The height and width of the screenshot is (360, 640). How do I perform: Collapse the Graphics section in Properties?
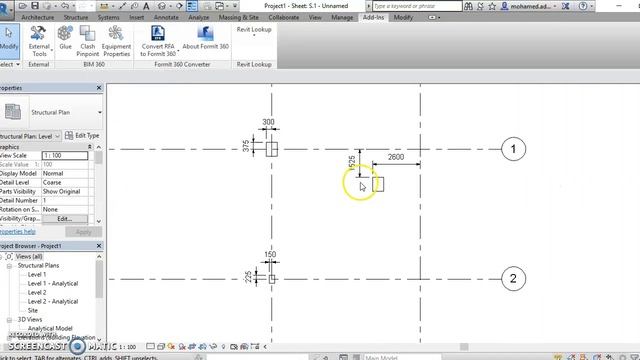point(89,147)
